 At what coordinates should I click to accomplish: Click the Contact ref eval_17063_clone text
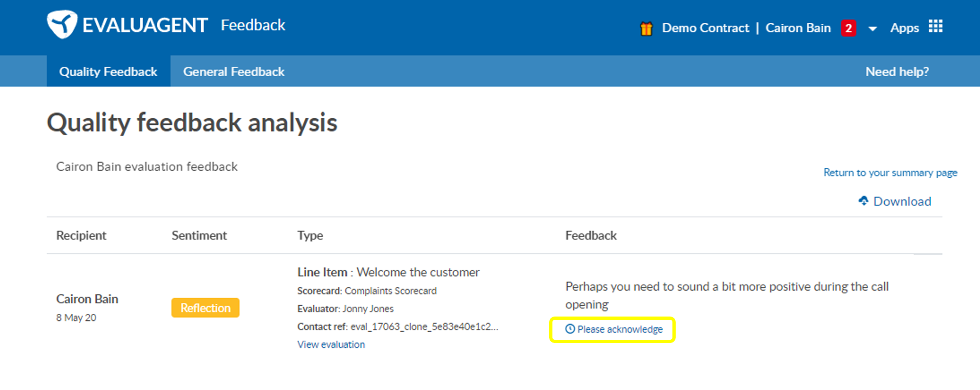(398, 327)
